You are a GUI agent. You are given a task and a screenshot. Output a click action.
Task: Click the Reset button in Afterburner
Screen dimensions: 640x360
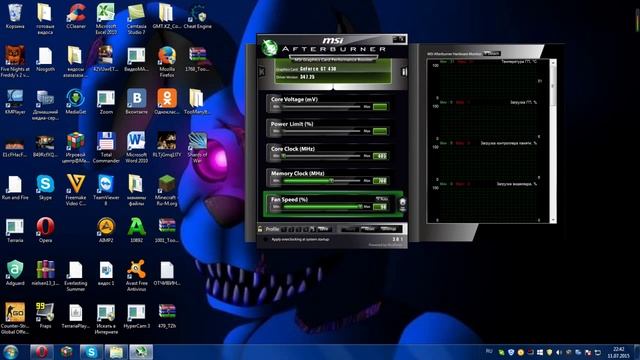(369, 229)
